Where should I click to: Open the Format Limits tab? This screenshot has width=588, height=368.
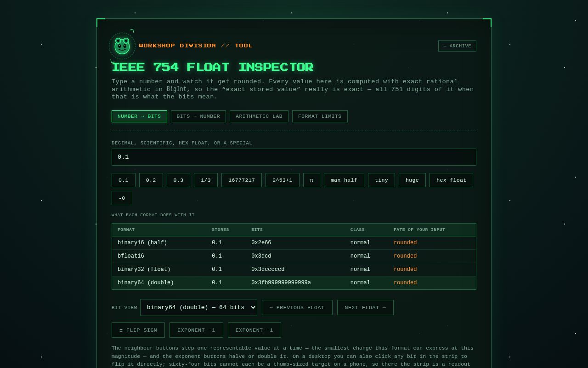[x=320, y=116]
